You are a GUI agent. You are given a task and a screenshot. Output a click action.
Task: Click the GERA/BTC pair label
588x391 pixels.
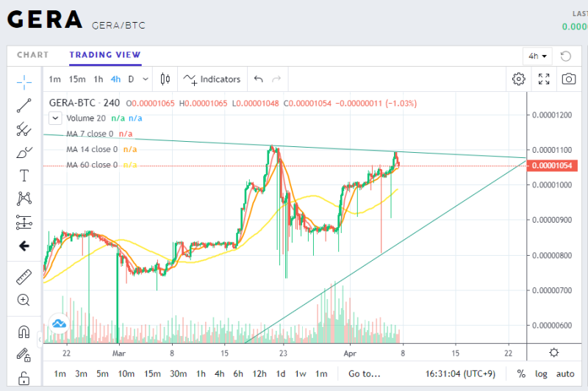point(118,26)
